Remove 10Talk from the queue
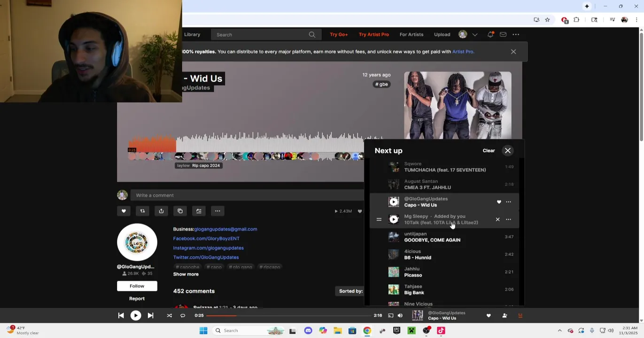This screenshot has width=644, height=338. (x=497, y=219)
